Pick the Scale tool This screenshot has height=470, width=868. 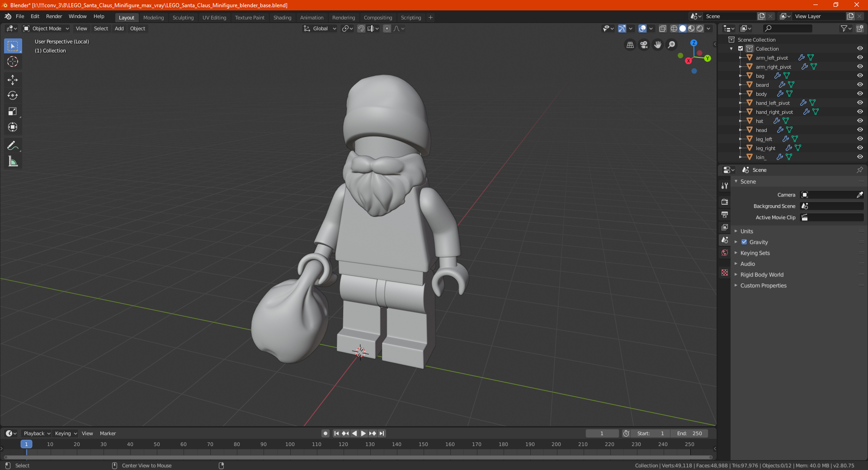coord(13,112)
